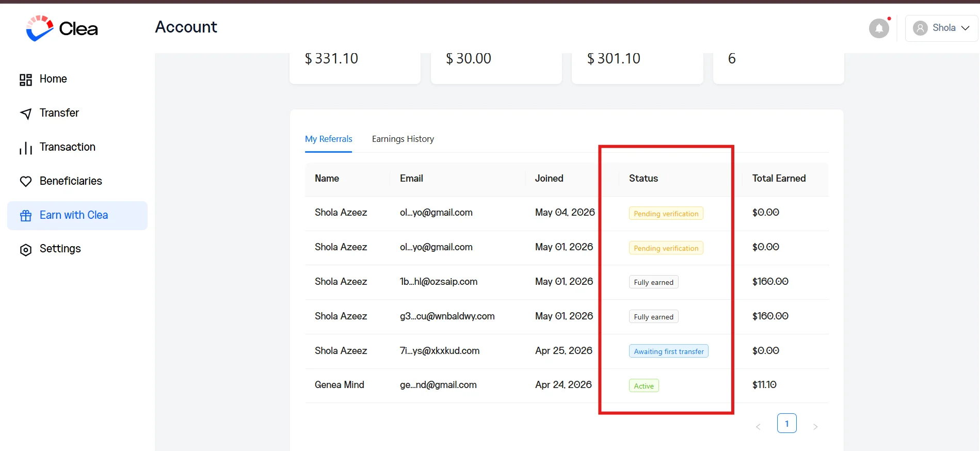Click the Active status badge
The width and height of the screenshot is (980, 451).
(x=644, y=386)
